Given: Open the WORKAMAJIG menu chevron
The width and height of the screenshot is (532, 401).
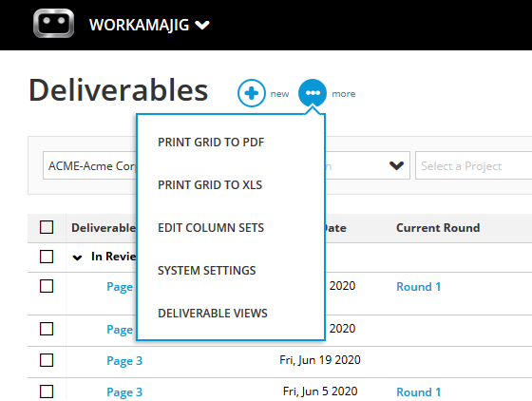Looking at the screenshot, I should [x=202, y=25].
